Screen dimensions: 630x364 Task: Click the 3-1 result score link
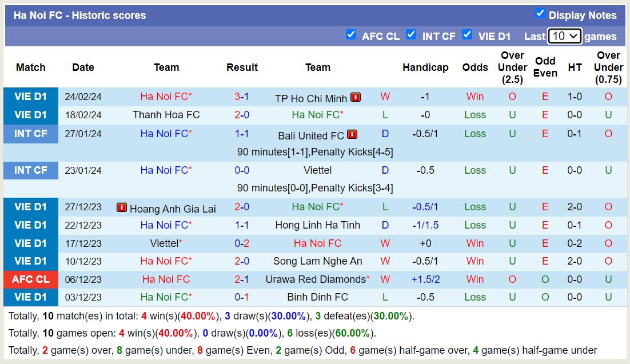point(242,97)
